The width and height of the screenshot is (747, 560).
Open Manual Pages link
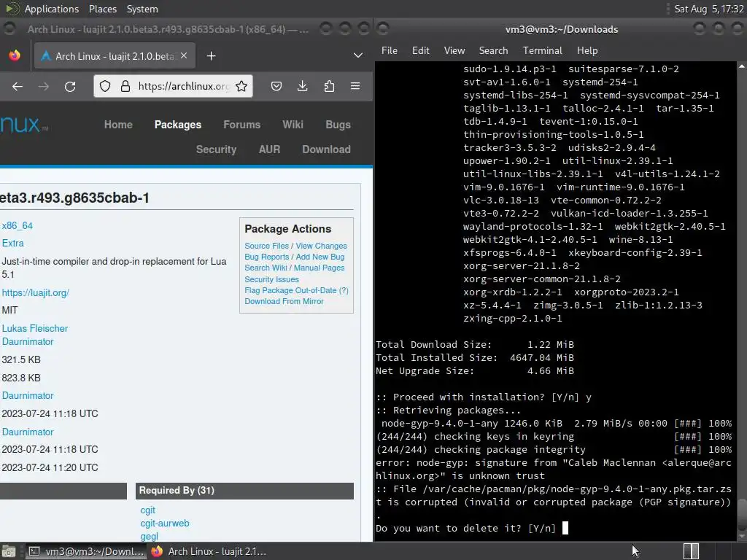(x=319, y=268)
